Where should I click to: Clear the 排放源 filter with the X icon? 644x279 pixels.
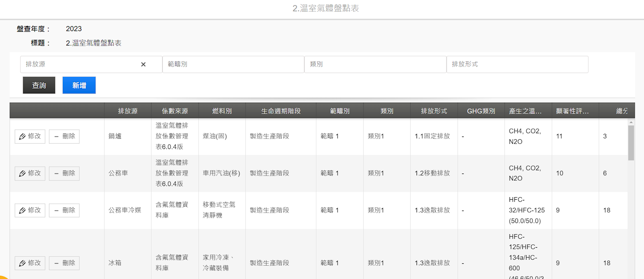coord(143,64)
